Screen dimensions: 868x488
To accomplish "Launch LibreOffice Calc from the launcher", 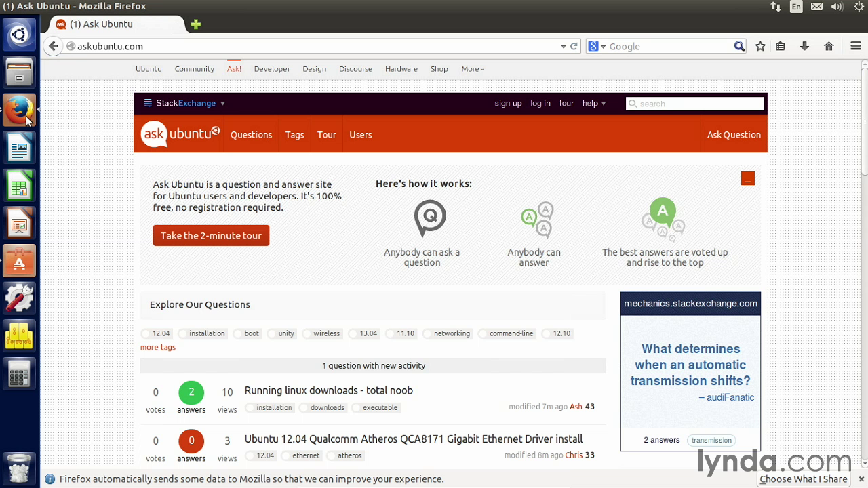I will (x=19, y=185).
